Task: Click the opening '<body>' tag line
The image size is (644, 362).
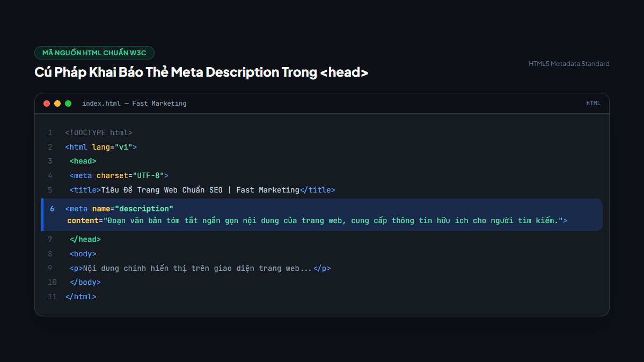Action: point(83,254)
